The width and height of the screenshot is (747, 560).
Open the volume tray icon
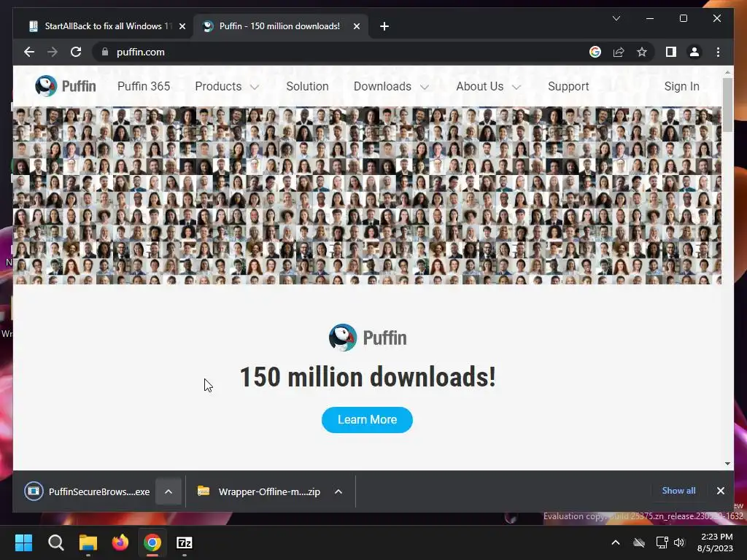(x=679, y=542)
